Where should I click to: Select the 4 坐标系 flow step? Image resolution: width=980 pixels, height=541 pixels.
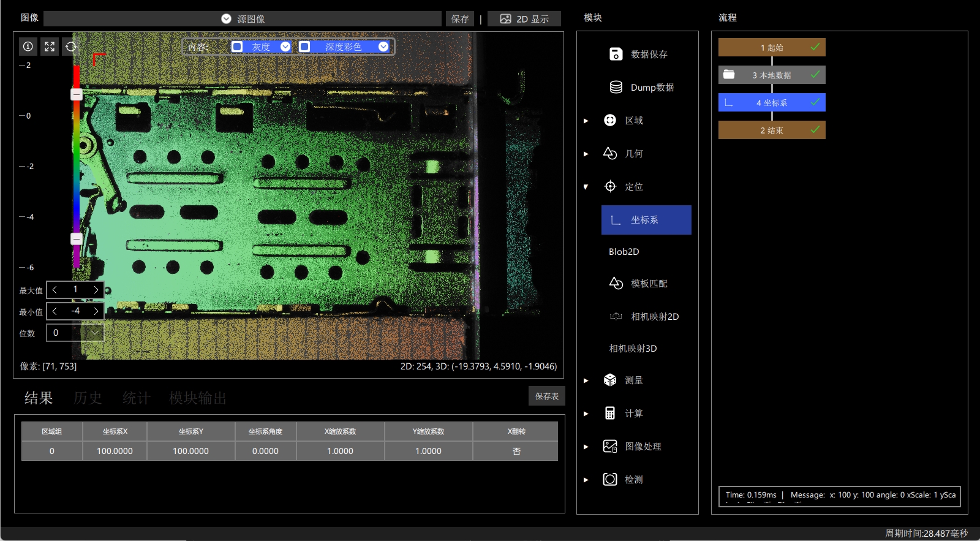coord(772,102)
